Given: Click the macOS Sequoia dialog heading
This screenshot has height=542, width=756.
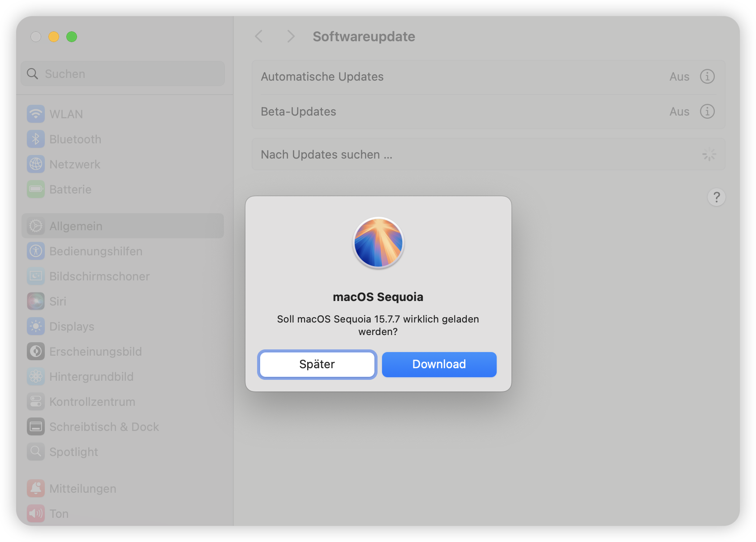Looking at the screenshot, I should [378, 297].
